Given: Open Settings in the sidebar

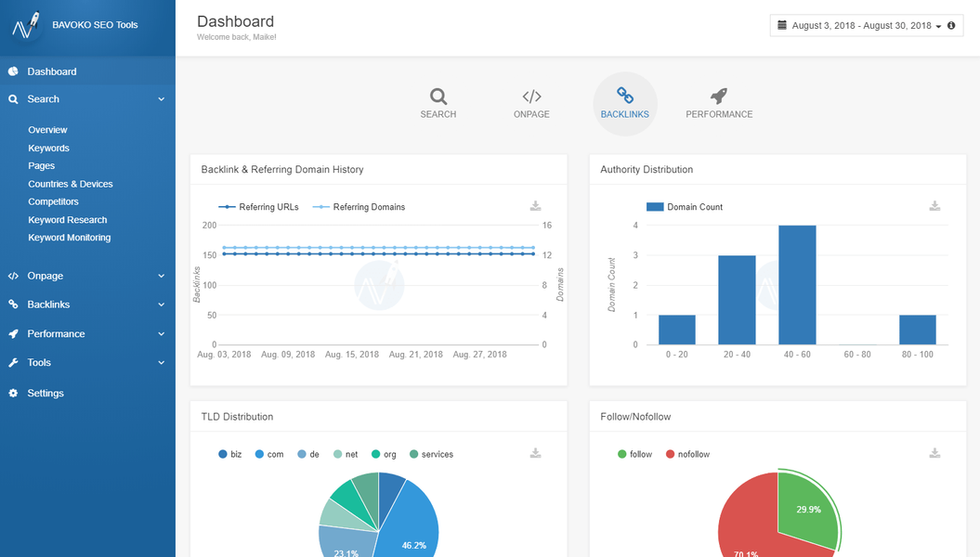Looking at the screenshot, I should pyautogui.click(x=87, y=394).
